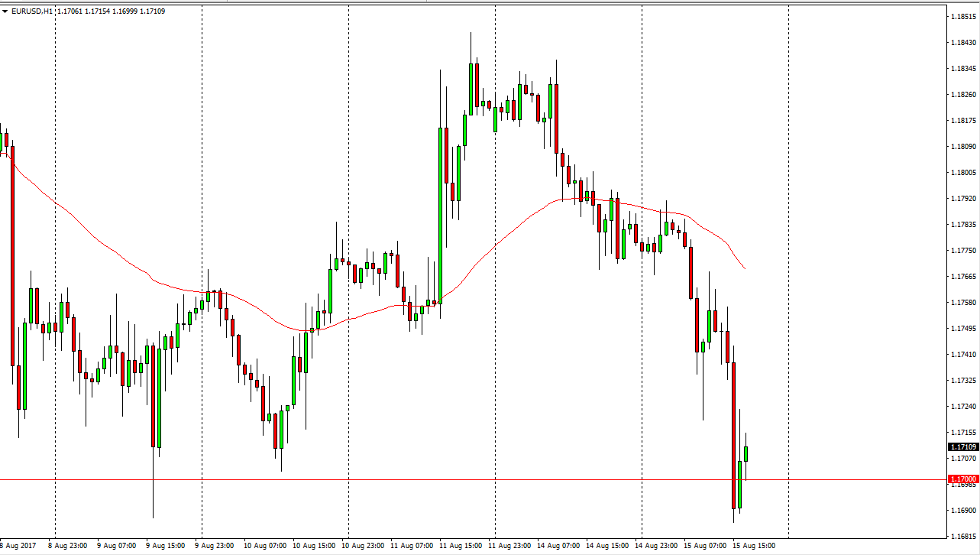The height and width of the screenshot is (555, 980).
Task: Select the tall red candle at far left
Action: coord(13,252)
